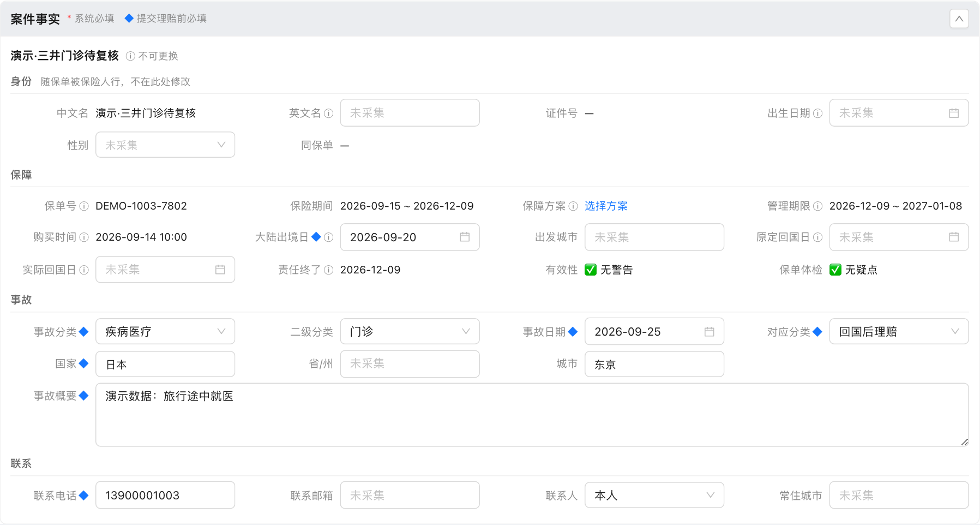Click policy number text DEMO-1003-7802
The height and width of the screenshot is (525, 980).
click(x=141, y=206)
